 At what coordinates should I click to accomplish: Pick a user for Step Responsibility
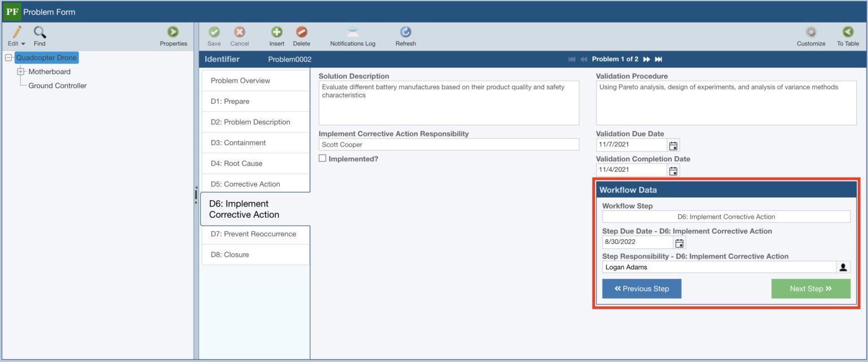843,267
